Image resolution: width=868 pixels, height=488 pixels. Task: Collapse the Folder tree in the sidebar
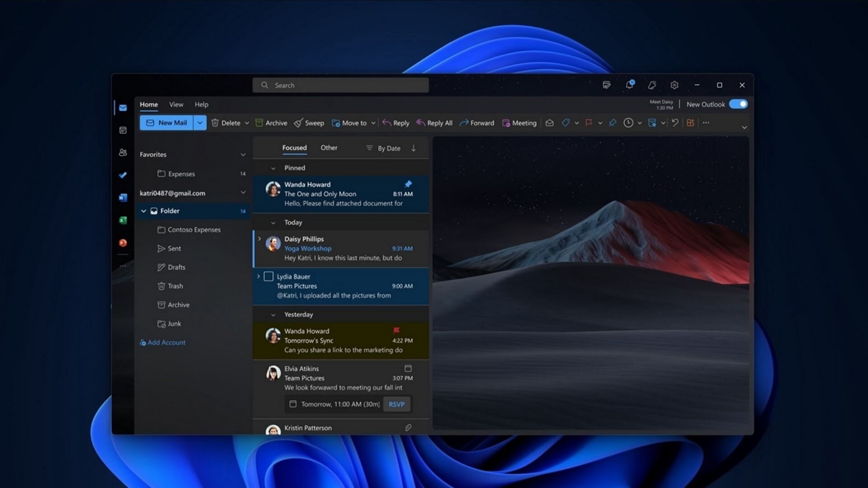143,211
